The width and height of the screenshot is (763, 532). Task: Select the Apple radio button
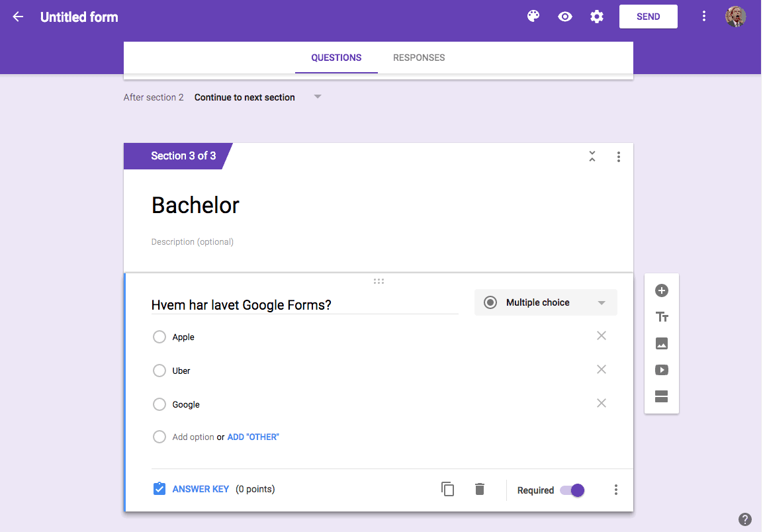159,337
